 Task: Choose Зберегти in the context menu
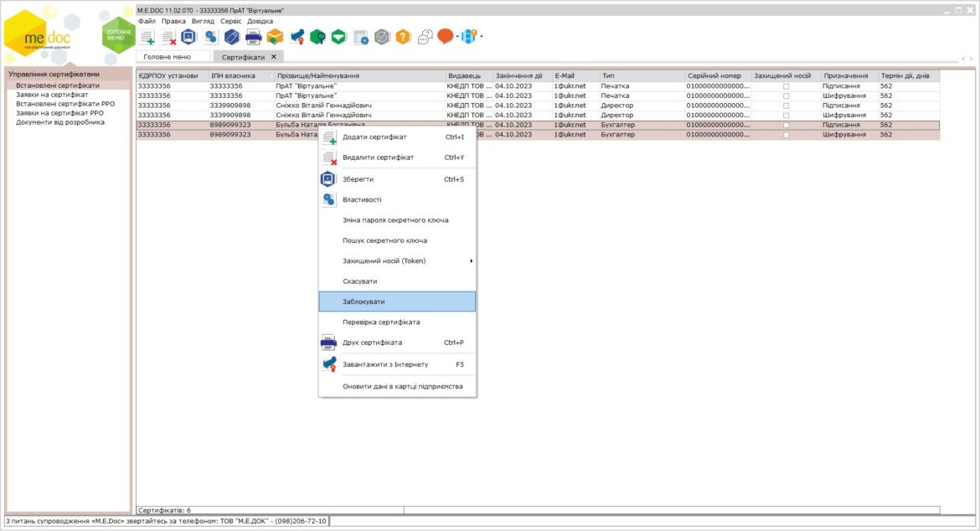pyautogui.click(x=397, y=179)
